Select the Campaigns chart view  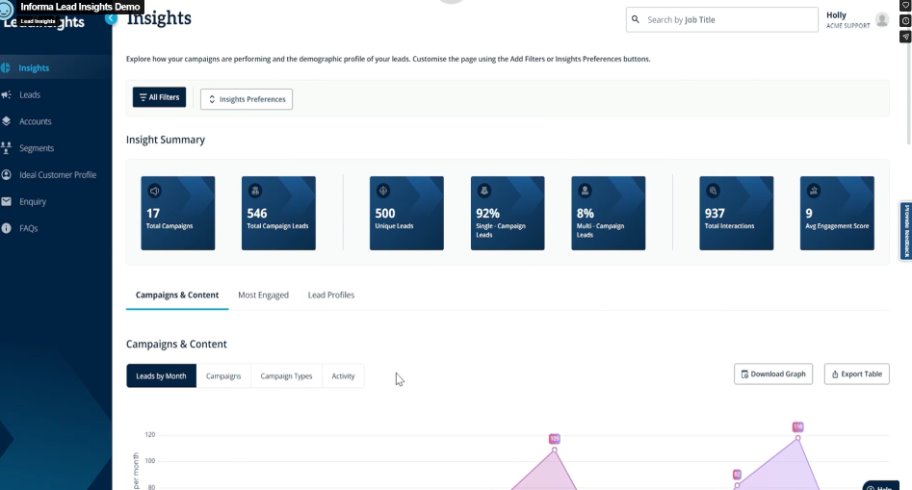[x=223, y=376]
